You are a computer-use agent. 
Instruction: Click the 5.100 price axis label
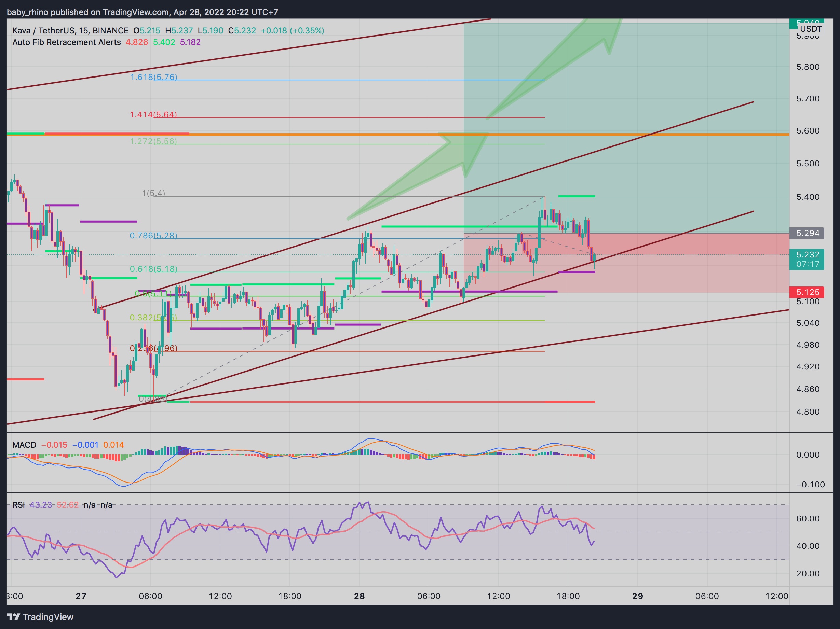(808, 302)
